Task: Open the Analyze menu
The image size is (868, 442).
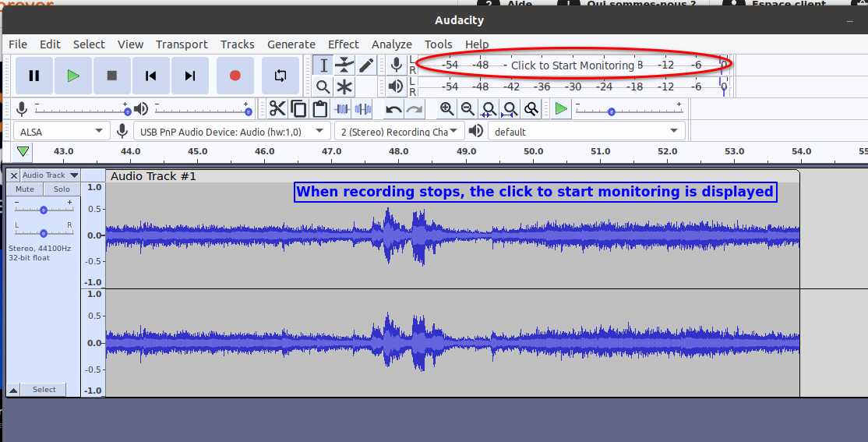Action: 391,44
